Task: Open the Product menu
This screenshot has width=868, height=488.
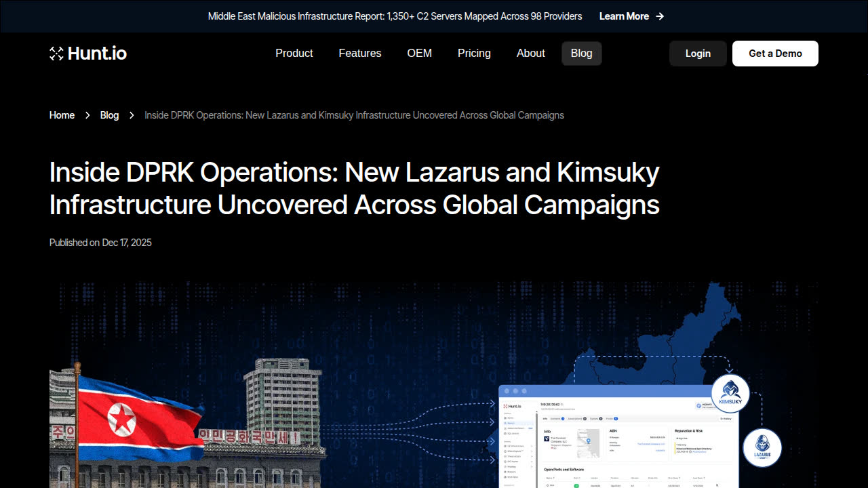Action: [x=294, y=54]
